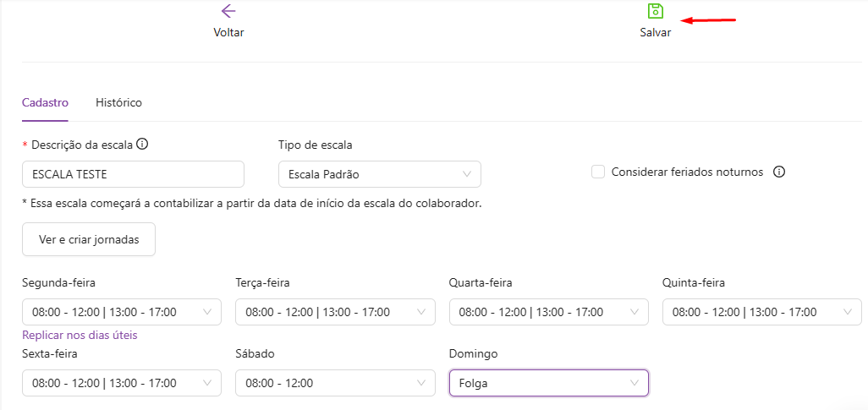Click Replicar nos dias úteis link
This screenshot has height=410, width=868.
(80, 335)
